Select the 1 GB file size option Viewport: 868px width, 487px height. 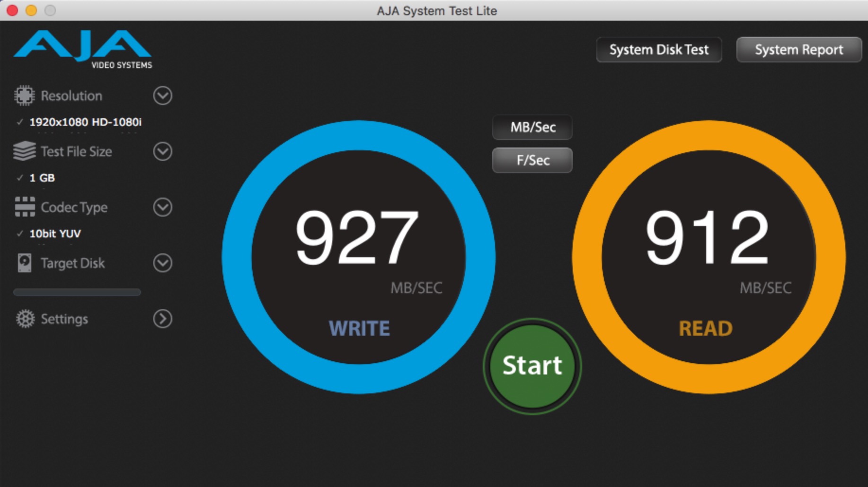point(42,178)
